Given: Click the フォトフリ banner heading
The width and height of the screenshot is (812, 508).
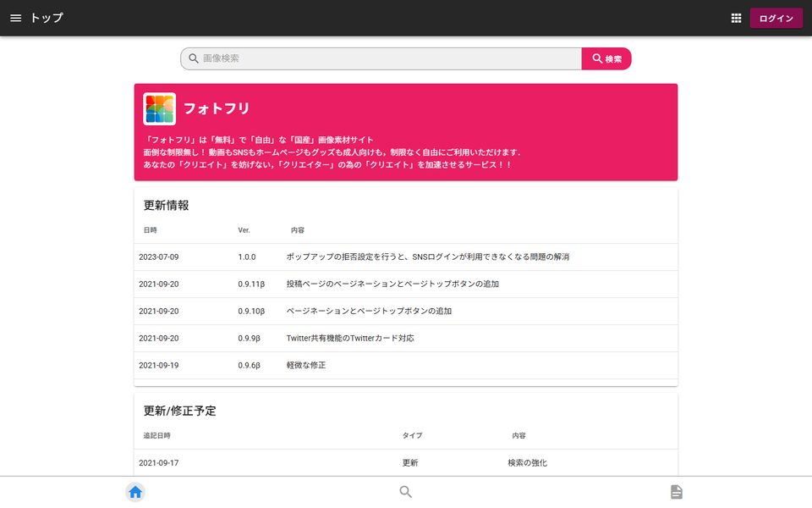Looking at the screenshot, I should click(217, 109).
